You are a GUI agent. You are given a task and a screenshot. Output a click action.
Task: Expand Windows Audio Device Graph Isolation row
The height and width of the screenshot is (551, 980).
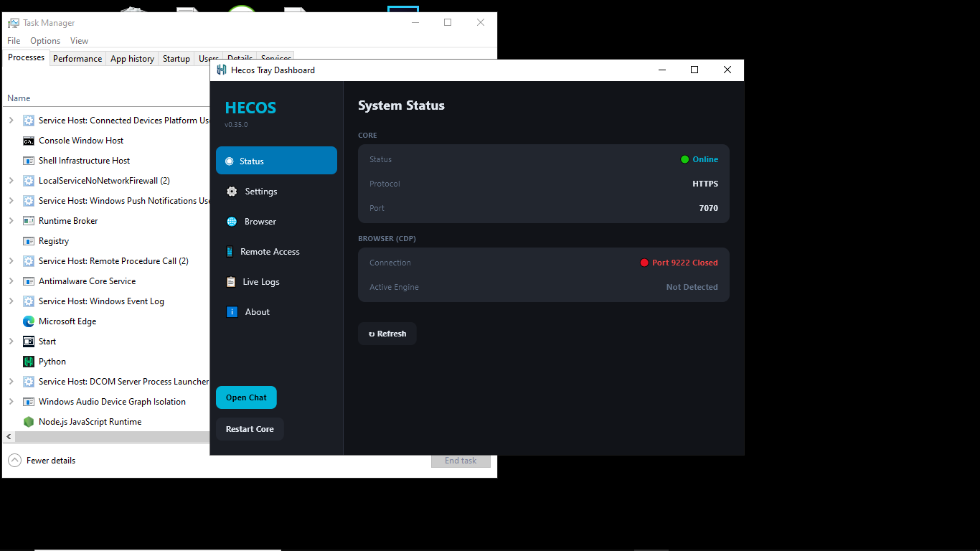coord(11,402)
